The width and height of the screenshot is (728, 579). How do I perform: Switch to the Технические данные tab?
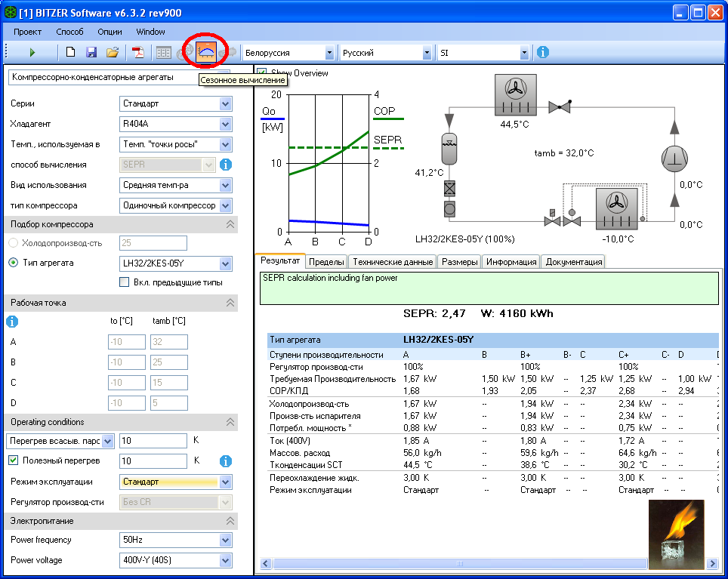[393, 262]
